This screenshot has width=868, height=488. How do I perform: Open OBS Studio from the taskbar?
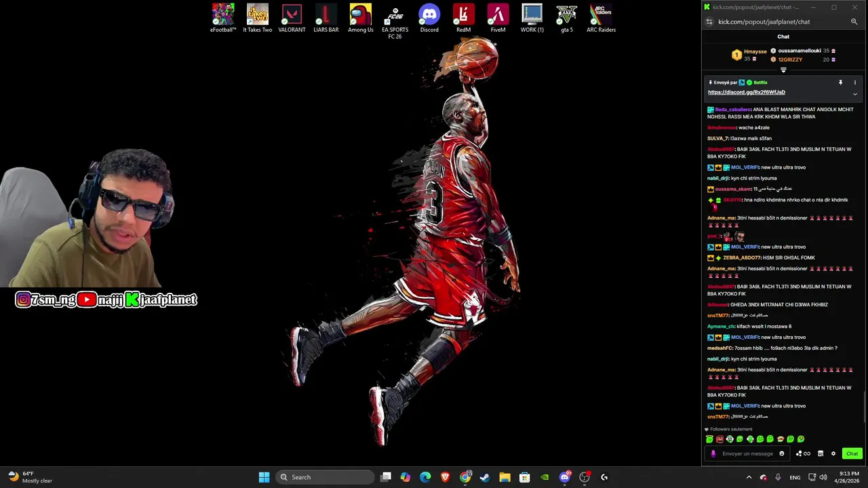585,477
